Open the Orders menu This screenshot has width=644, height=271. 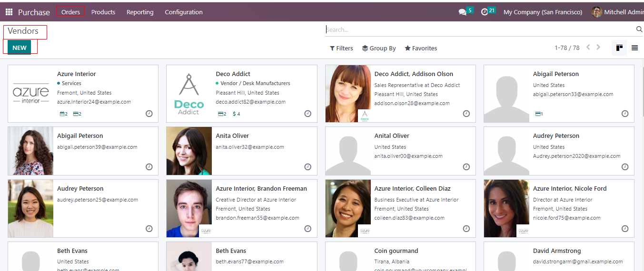pyautogui.click(x=70, y=12)
